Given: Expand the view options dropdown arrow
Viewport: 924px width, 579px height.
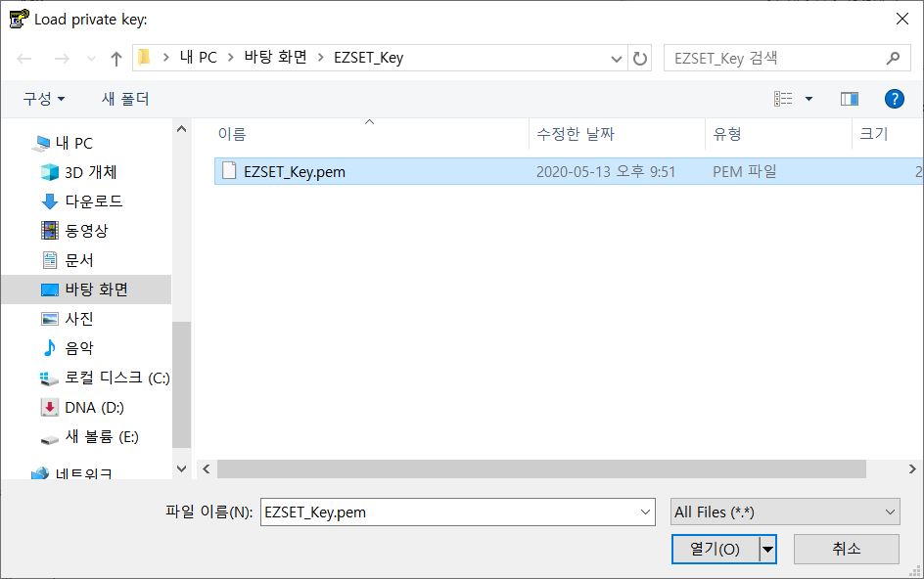Looking at the screenshot, I should [808, 99].
